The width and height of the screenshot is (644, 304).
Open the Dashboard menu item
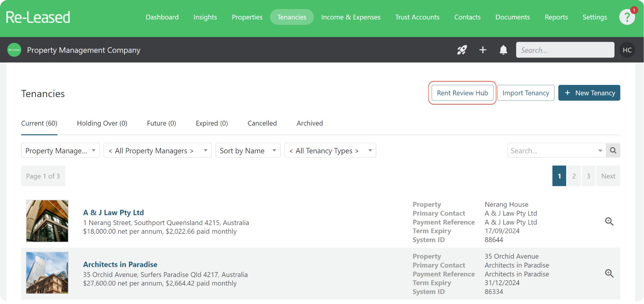(162, 17)
